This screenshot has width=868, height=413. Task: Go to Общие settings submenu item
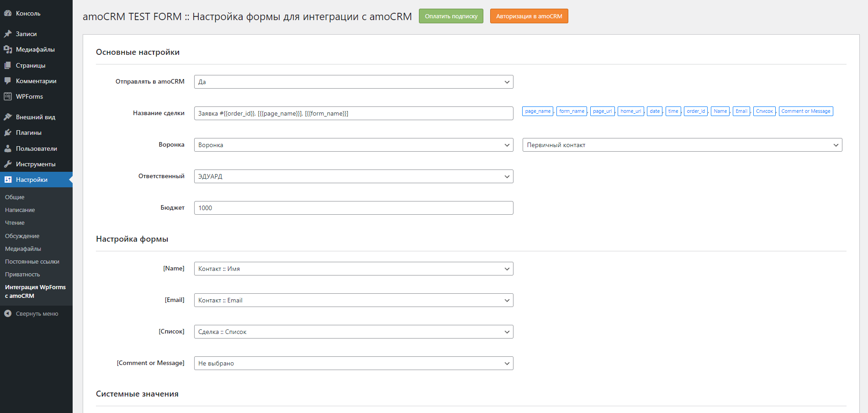[x=15, y=197]
